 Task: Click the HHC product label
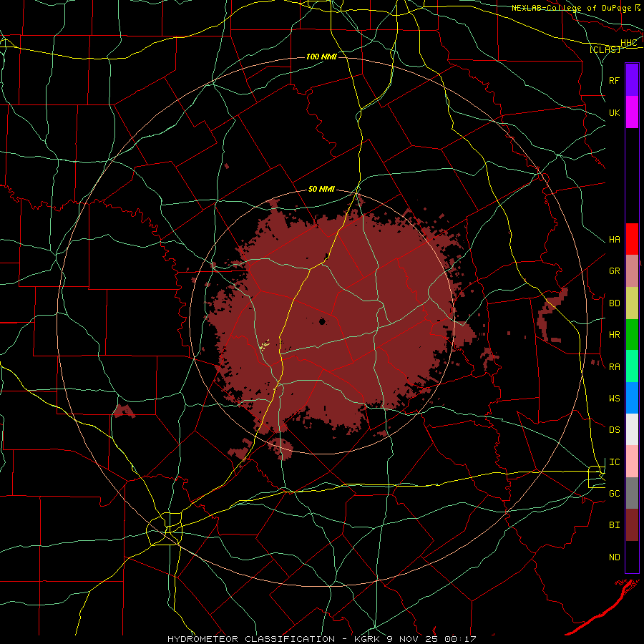click(x=629, y=42)
